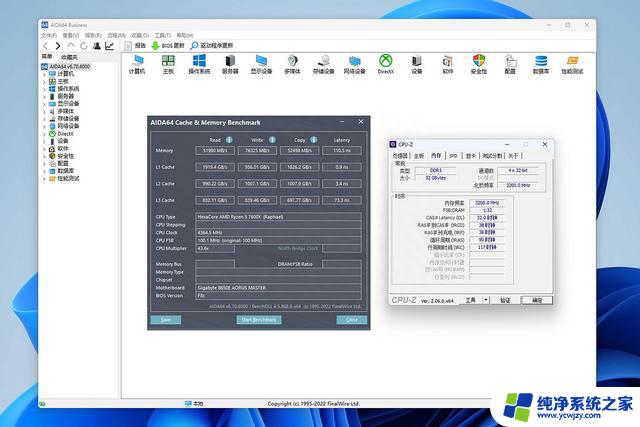Expand the 主板 tree node
The height and width of the screenshot is (427, 640).
pyautogui.click(x=44, y=81)
